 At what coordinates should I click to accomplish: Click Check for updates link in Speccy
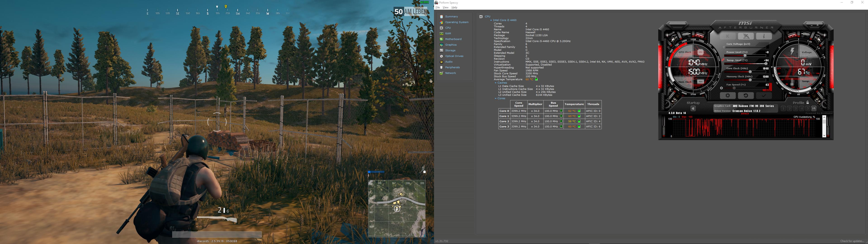click(851, 241)
